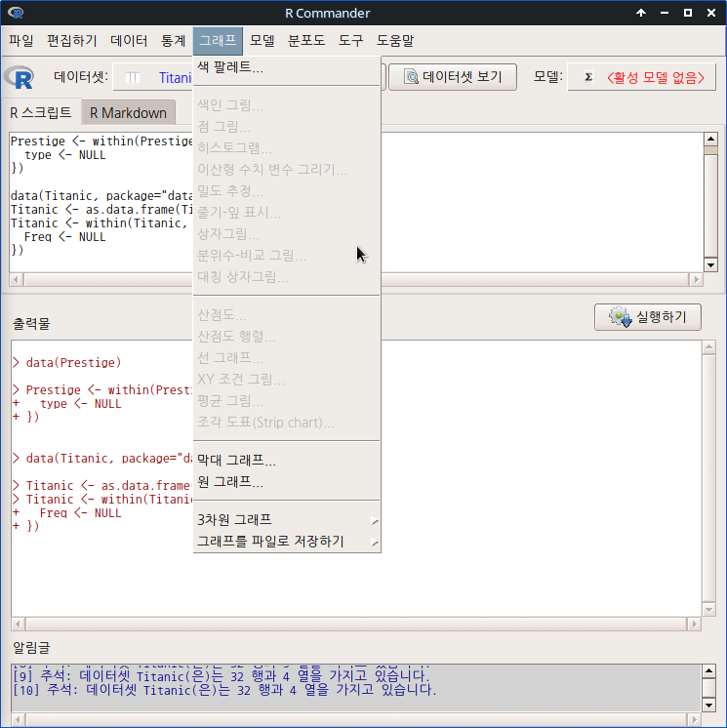Expand the 3차원 그래프 submenu
This screenshot has height=728, width=727.
pos(287,520)
